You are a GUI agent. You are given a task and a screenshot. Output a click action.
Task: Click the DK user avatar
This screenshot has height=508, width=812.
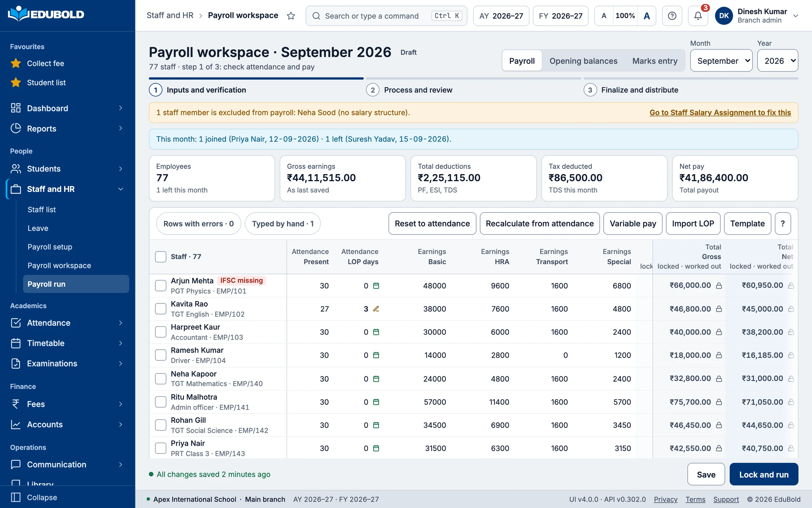724,16
